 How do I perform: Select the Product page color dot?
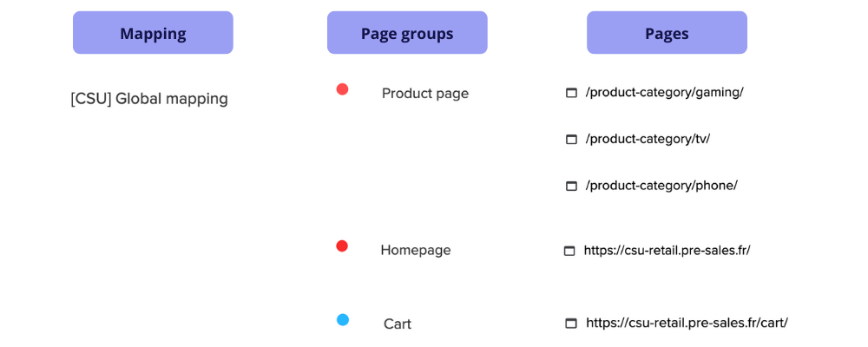(x=342, y=89)
